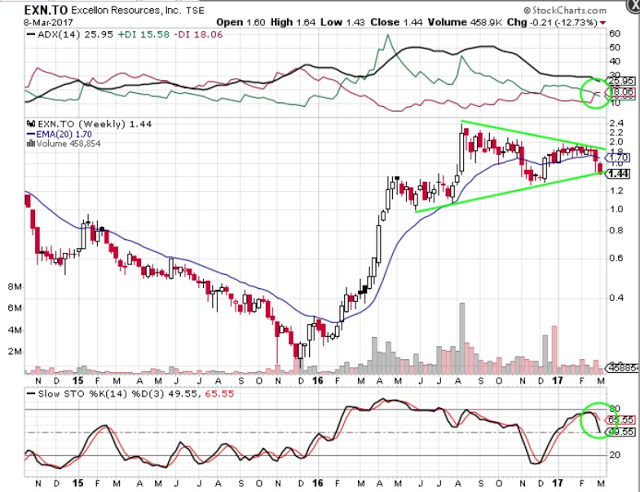Open the StockCharts.com copyright link

(x=565, y=10)
